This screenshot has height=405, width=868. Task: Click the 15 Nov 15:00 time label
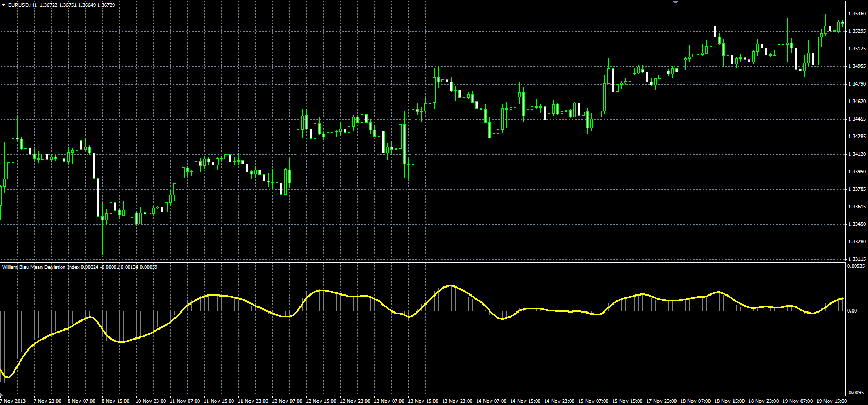628,401
